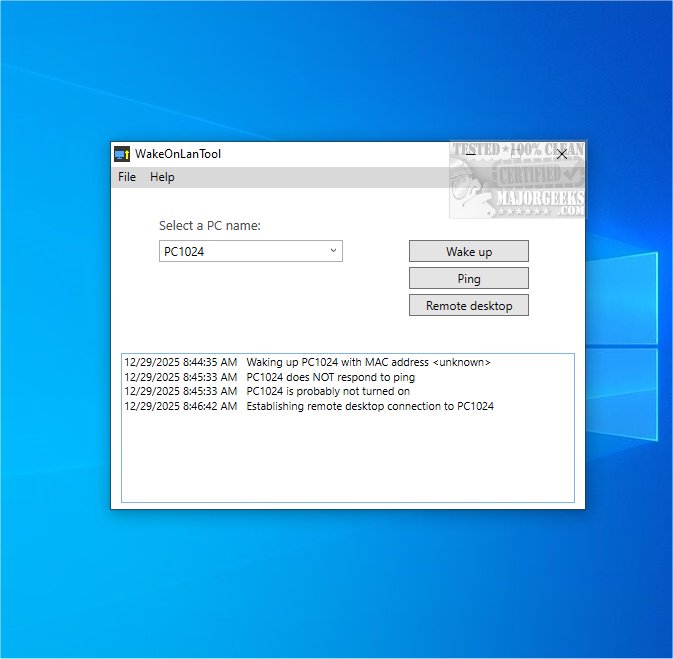The height and width of the screenshot is (659, 673).
Task: Click the 8:44:35 AM timestamp in the log
Action: [x=180, y=362]
